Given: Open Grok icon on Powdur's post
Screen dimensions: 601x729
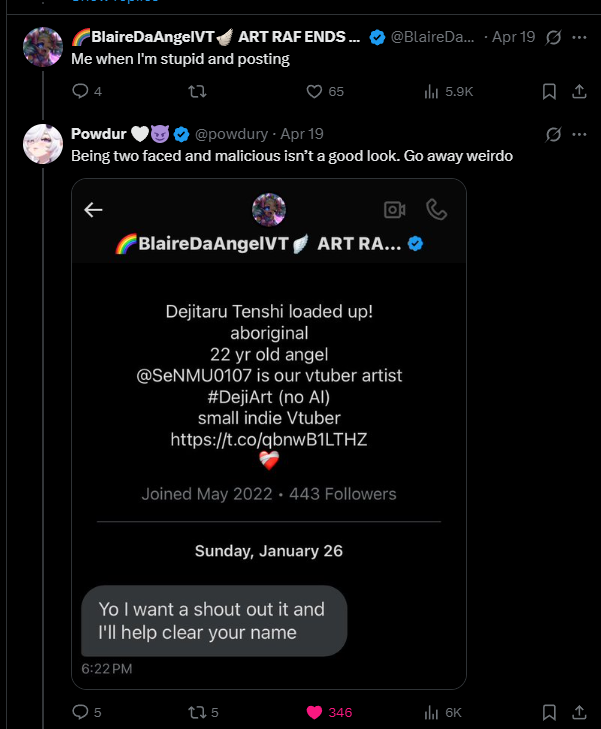Looking at the screenshot, I should point(554,134).
